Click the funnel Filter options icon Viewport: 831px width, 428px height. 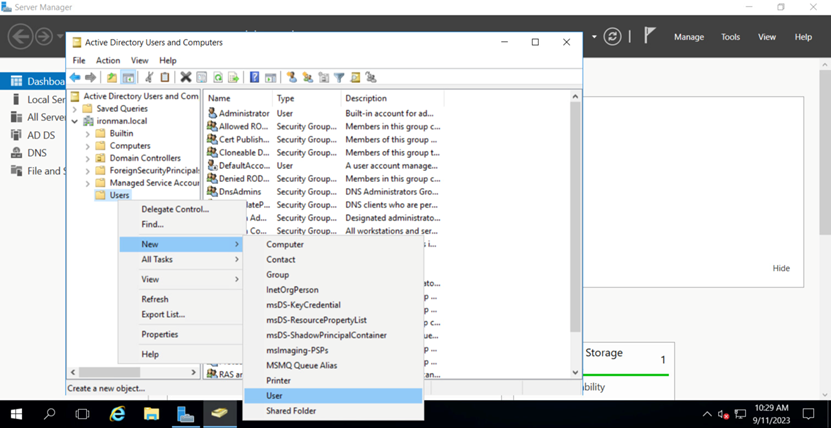click(339, 78)
